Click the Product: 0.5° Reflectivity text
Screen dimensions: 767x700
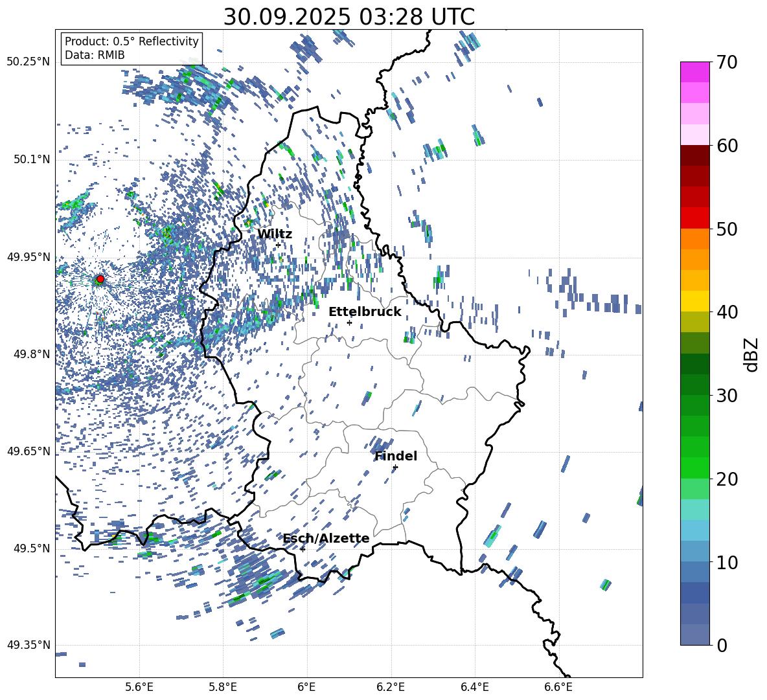(132, 41)
